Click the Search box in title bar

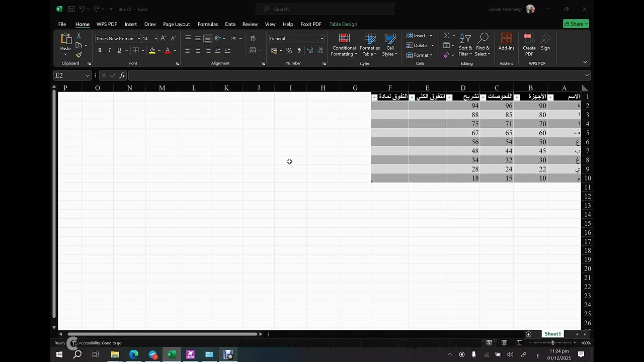[325, 9]
